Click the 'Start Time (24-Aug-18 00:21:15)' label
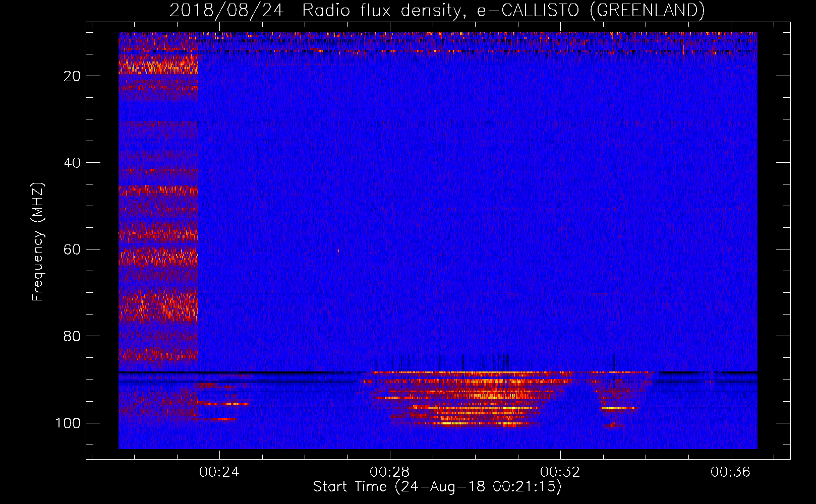Viewport: 816px width, 504px height. click(437, 487)
